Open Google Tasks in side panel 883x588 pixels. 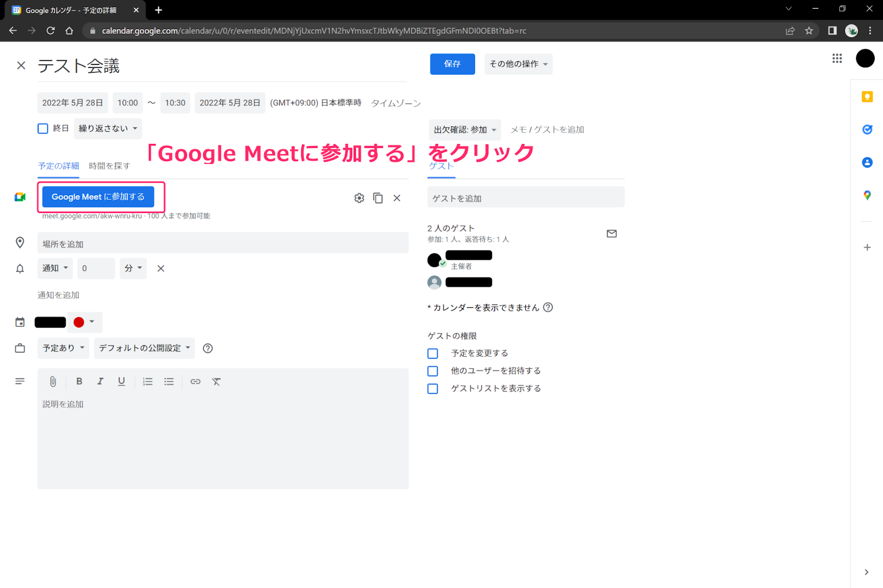point(867,130)
